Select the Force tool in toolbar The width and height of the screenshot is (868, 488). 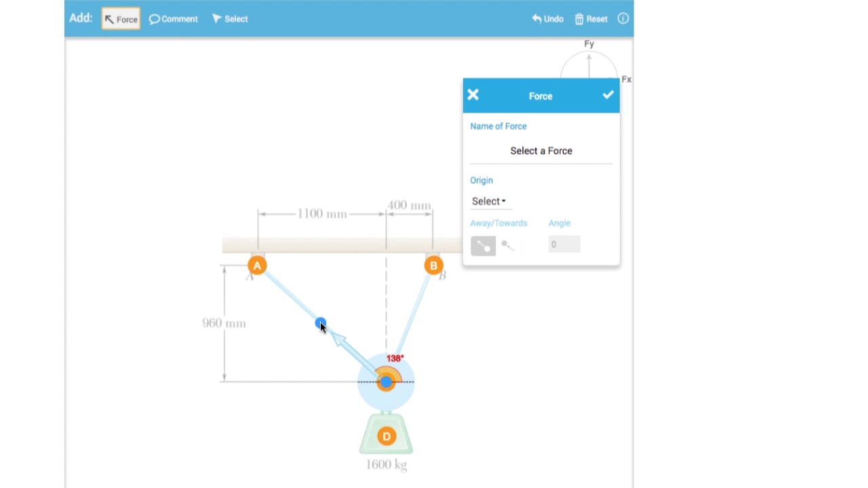121,19
